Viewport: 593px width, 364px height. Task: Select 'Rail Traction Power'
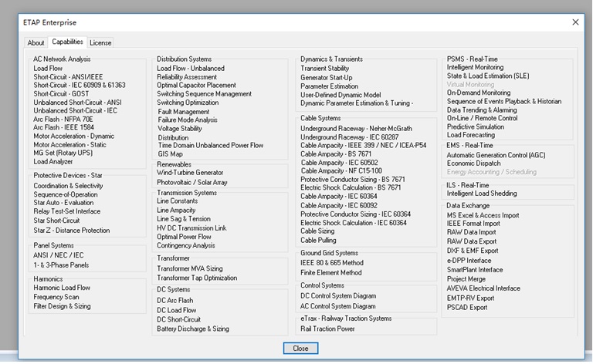pos(327,329)
